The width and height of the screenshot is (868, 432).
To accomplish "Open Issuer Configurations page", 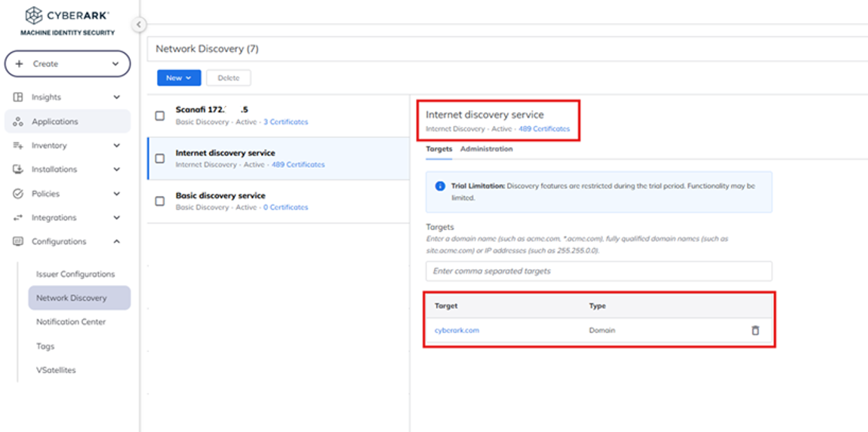I will coord(75,274).
